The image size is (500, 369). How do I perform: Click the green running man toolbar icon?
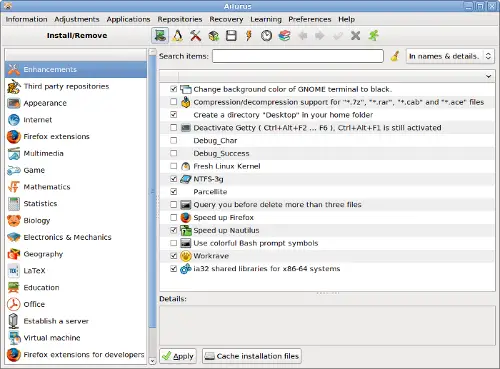pos(373,36)
